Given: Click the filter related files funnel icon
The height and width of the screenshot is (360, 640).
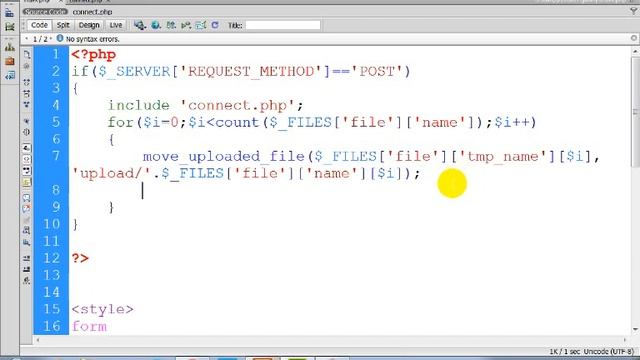Looking at the screenshot, I should (x=633, y=12).
